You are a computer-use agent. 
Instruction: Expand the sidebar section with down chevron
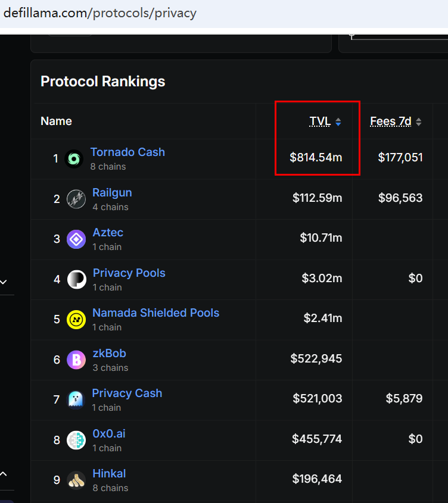[x=4, y=282]
